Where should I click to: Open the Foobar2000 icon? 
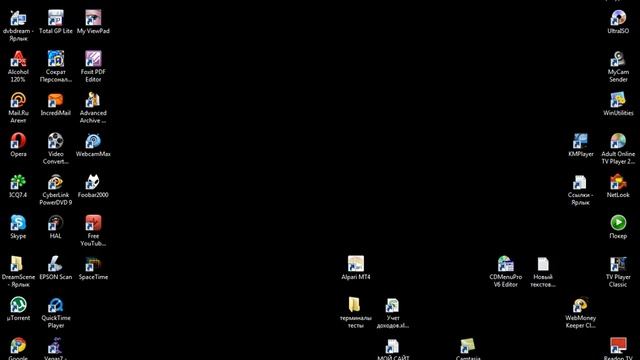coord(93,182)
